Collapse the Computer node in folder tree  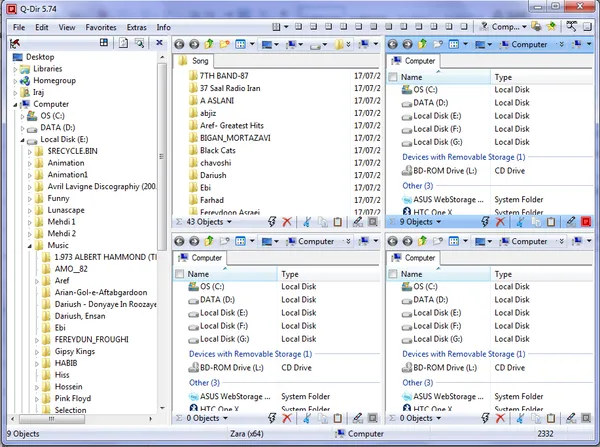pos(15,104)
